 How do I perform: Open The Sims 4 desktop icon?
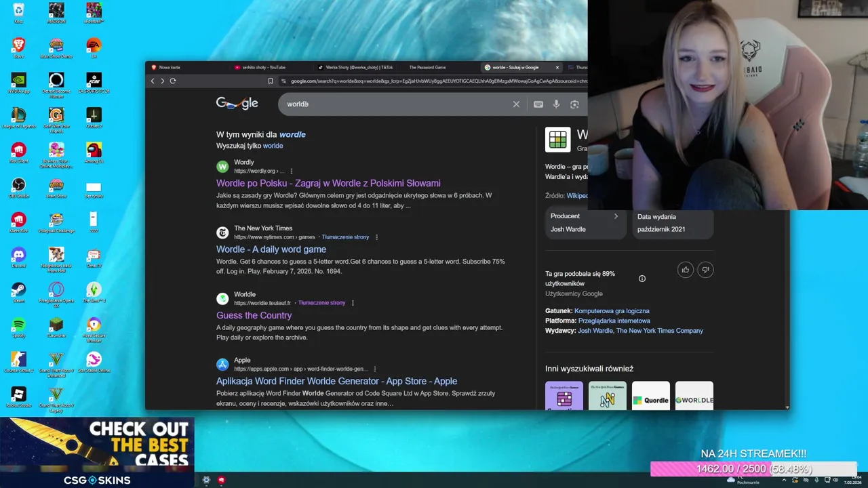pos(94,293)
